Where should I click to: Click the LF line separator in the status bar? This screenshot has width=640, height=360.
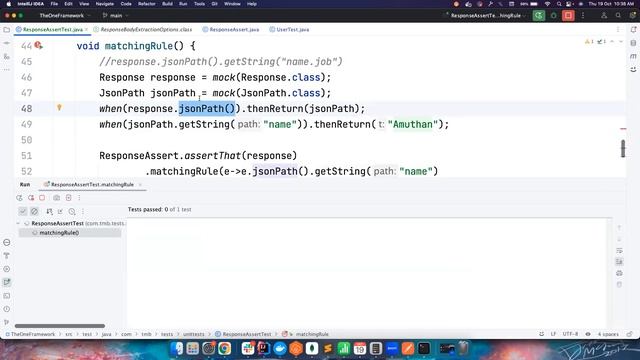point(553,334)
